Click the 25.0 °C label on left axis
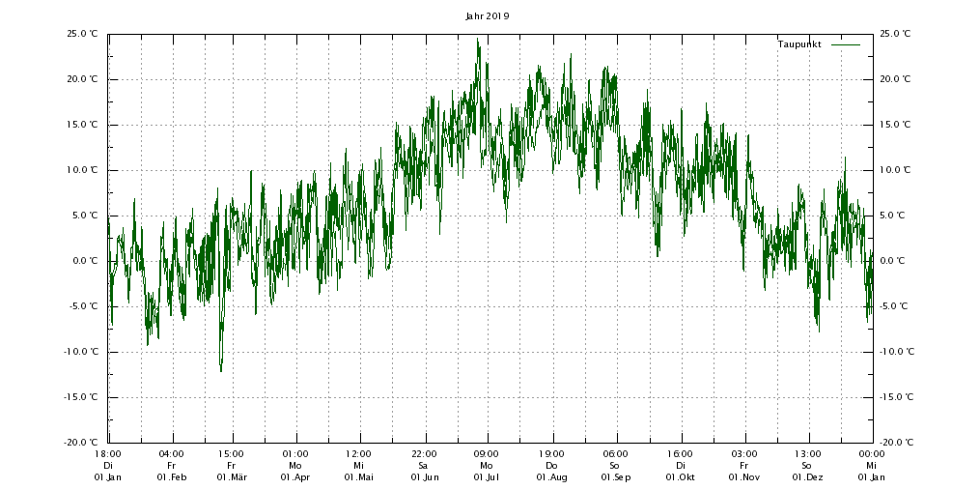The image size is (980, 490). pyautogui.click(x=82, y=34)
